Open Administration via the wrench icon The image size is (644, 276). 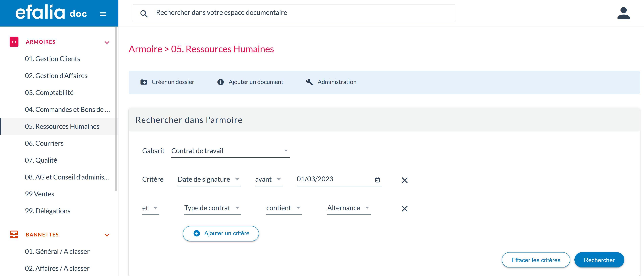tap(309, 82)
